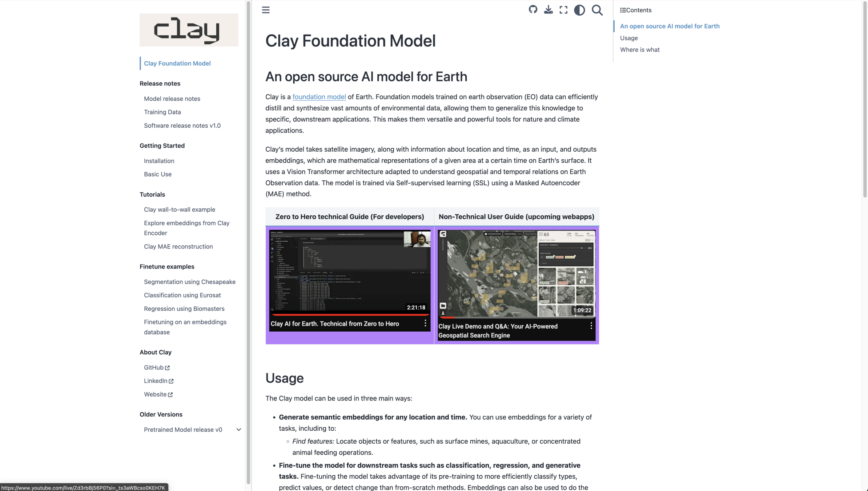Open the three-dot menu on Zero to Hero video

pos(425,323)
